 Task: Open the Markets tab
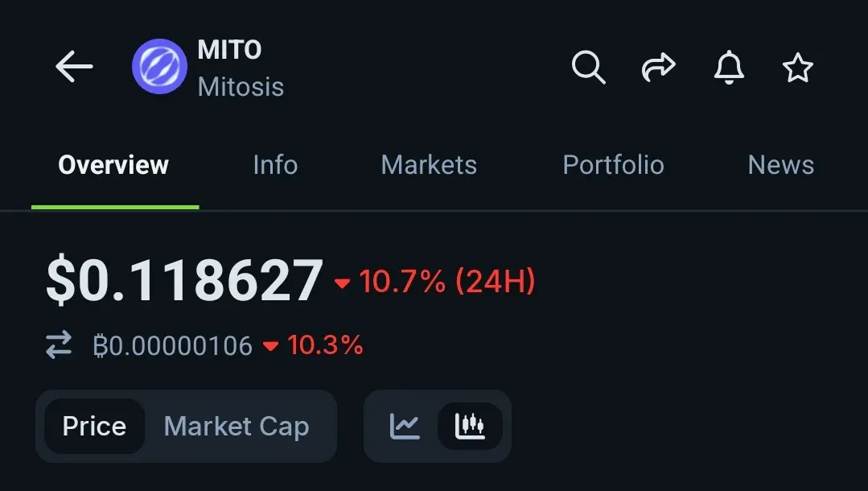(429, 165)
